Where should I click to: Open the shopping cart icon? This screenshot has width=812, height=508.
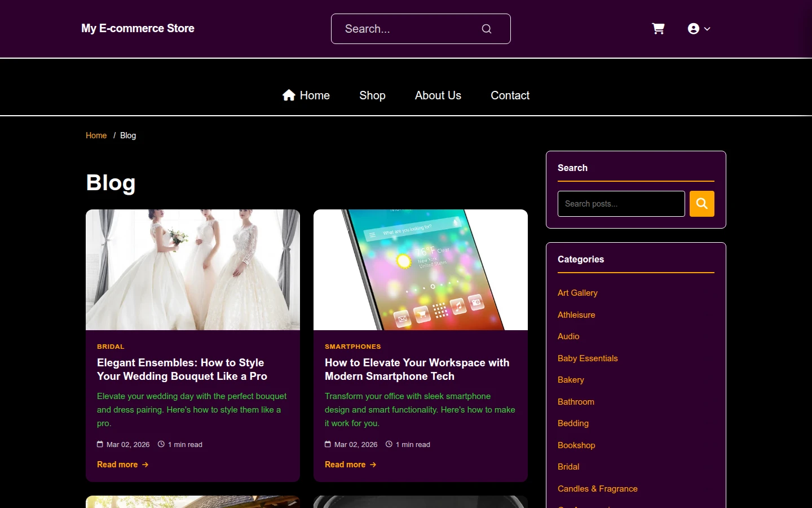coord(658,29)
